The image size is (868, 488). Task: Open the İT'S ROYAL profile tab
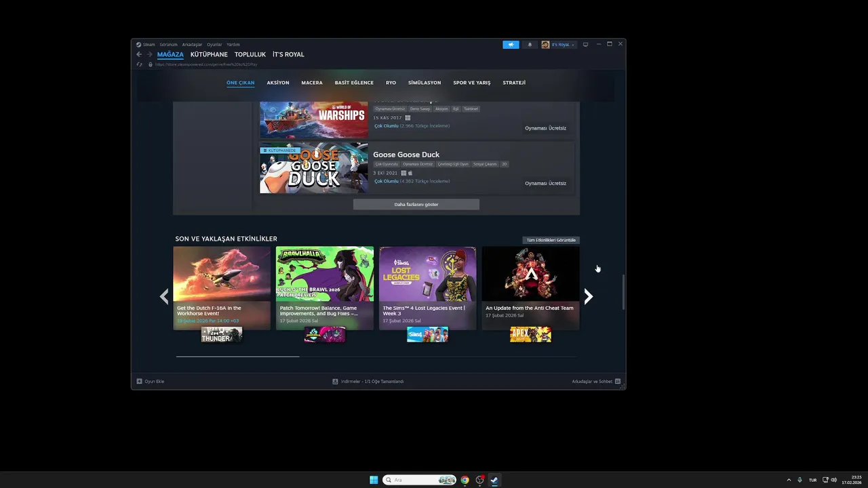pyautogui.click(x=288, y=54)
